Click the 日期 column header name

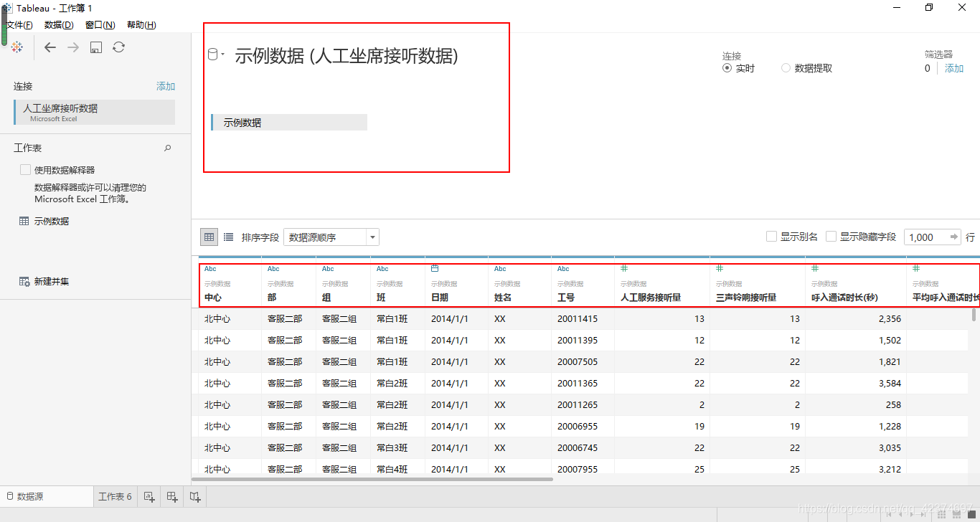pos(440,297)
